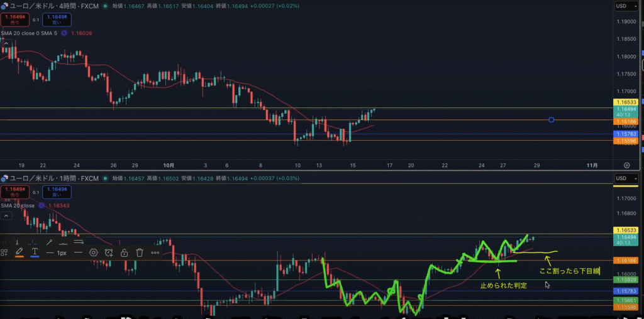Click the sell button on 1-hour chart
This screenshot has height=319, width=644.
tap(11, 192)
